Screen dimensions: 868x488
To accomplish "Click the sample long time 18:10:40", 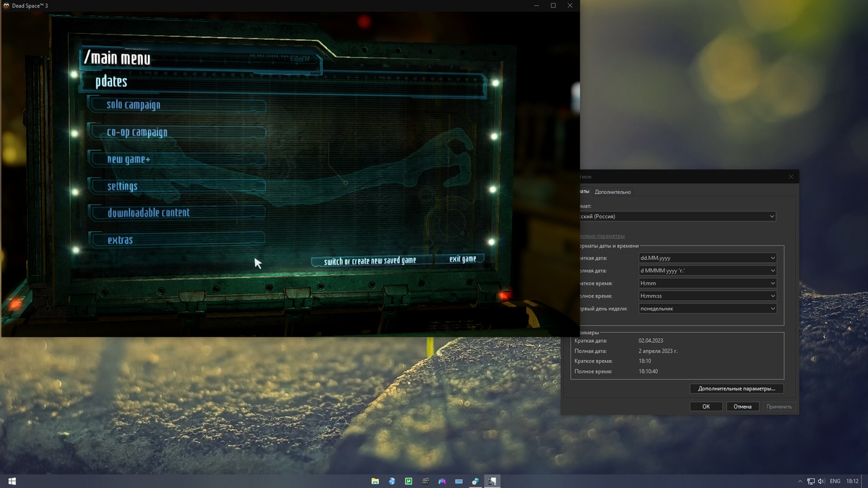I will [x=648, y=371].
